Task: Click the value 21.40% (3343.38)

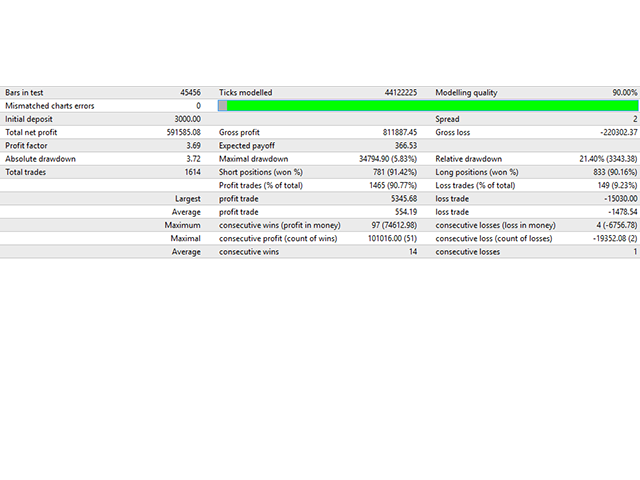Action: [x=608, y=159]
